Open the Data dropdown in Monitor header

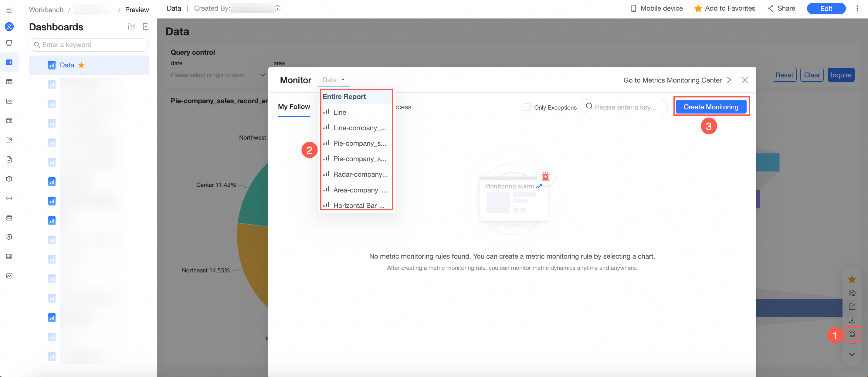(x=334, y=80)
